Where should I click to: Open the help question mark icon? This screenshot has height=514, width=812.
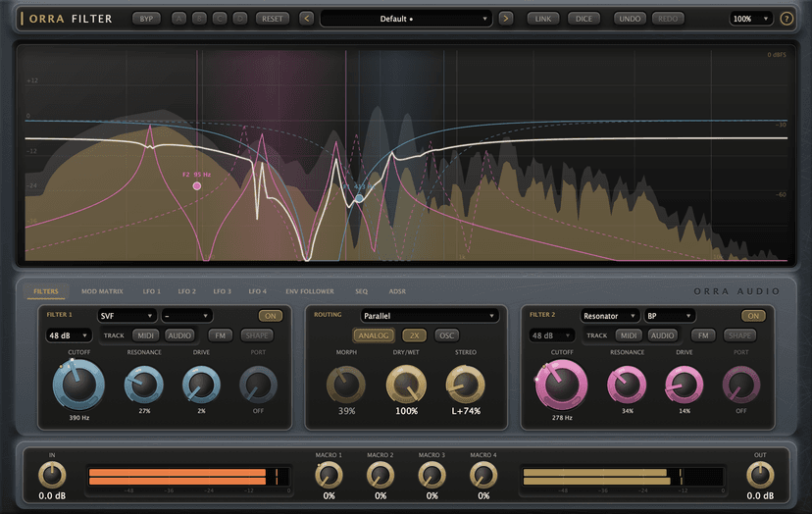click(x=787, y=19)
